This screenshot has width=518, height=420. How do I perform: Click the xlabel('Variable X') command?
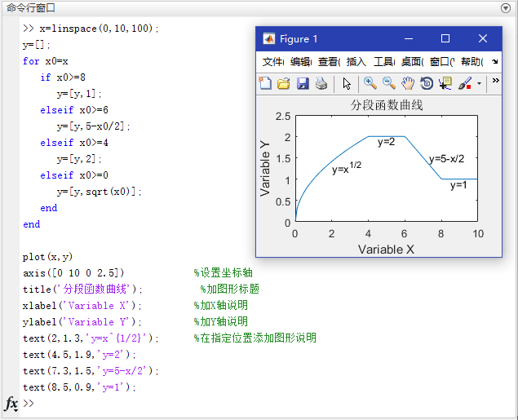[x=82, y=306]
